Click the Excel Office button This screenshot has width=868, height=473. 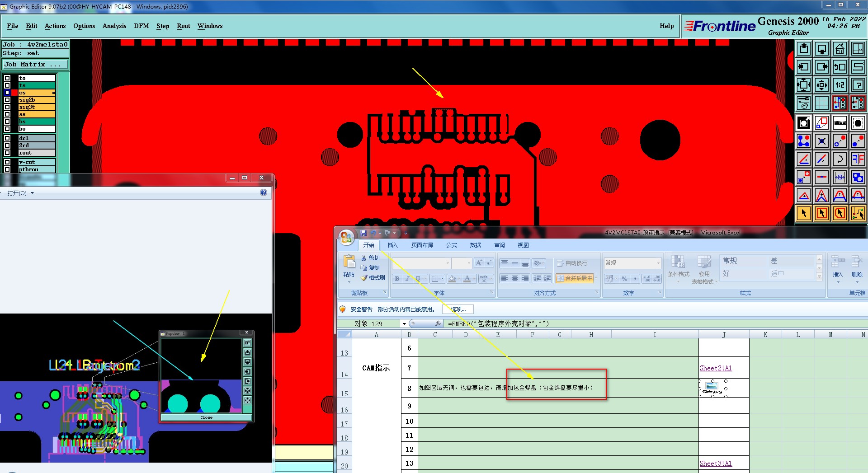point(346,237)
